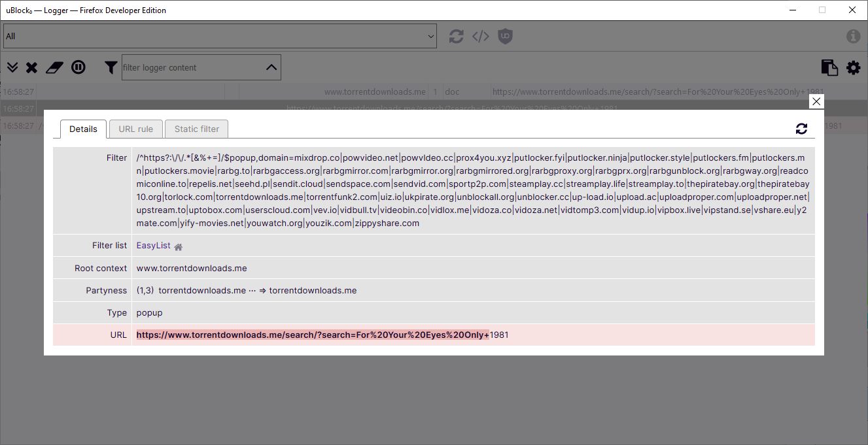The width and height of the screenshot is (868, 445).
Task: Clear logger with the X icon
Action: [31, 67]
